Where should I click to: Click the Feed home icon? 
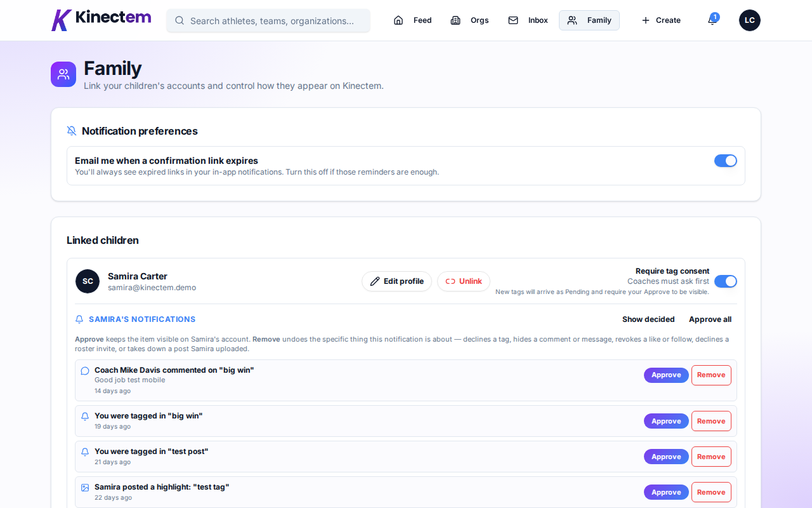pyautogui.click(x=398, y=20)
